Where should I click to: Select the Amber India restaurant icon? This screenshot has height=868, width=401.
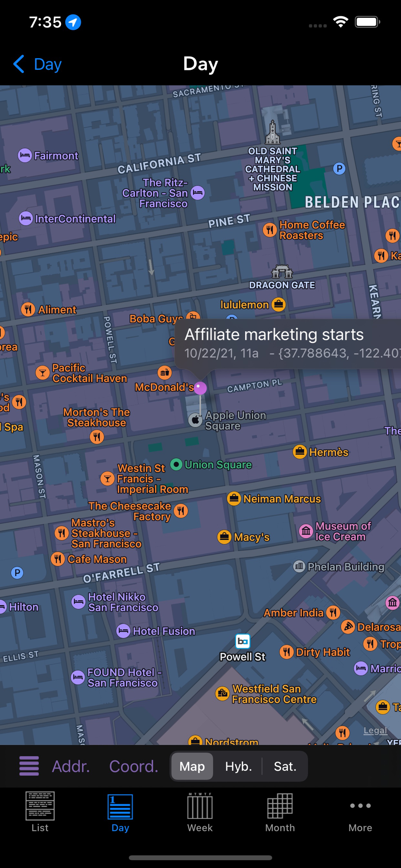click(x=333, y=612)
